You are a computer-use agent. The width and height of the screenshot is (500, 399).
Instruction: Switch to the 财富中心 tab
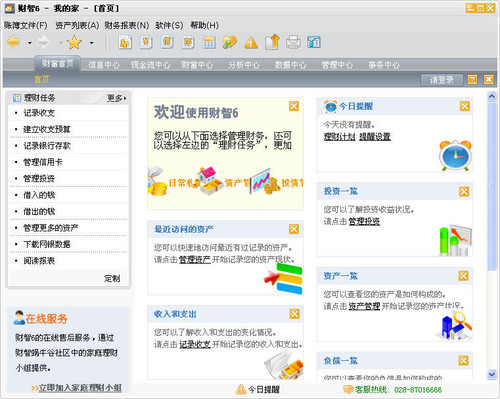(x=197, y=65)
